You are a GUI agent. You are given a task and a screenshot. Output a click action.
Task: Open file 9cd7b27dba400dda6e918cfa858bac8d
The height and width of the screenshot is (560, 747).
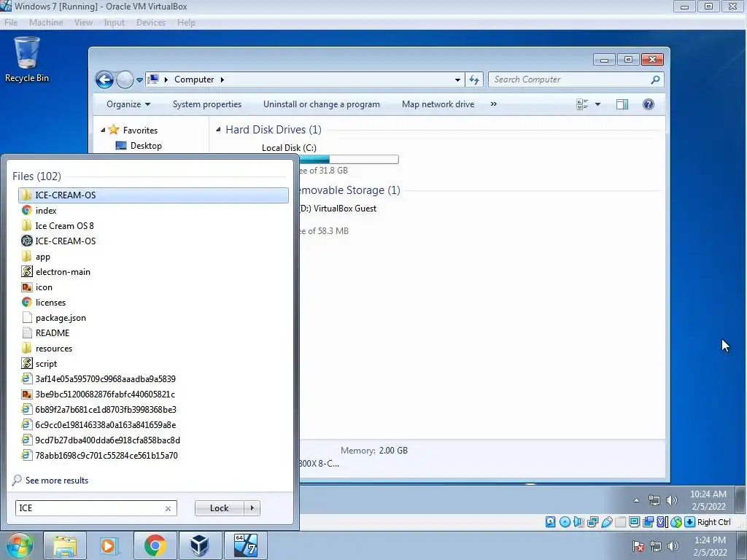[x=153, y=440]
